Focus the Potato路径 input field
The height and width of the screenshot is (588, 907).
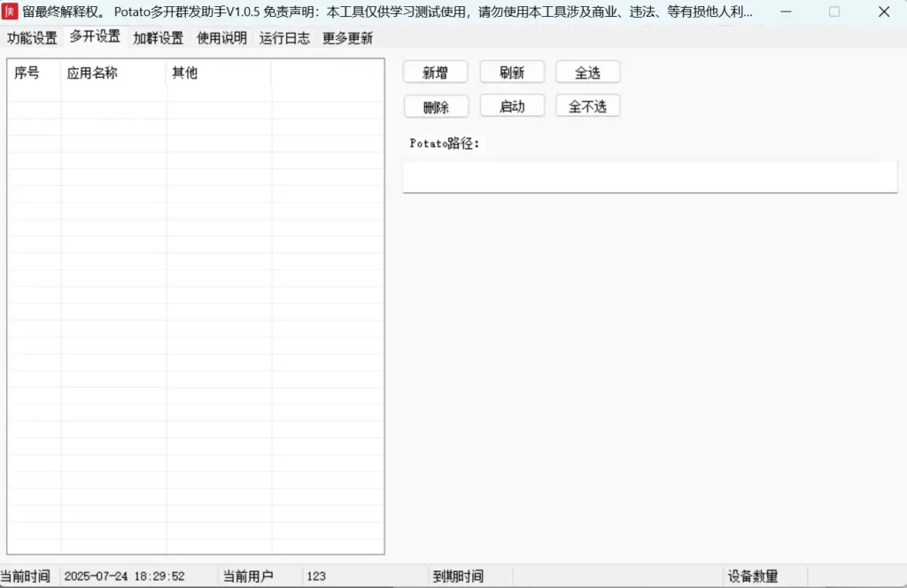tap(649, 177)
